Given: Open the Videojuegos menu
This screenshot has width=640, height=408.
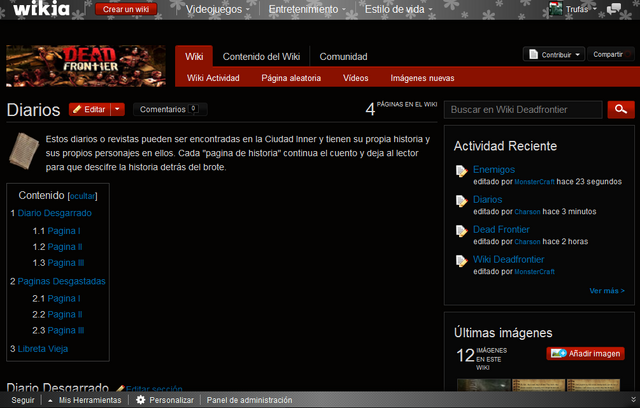Looking at the screenshot, I should point(217,9).
